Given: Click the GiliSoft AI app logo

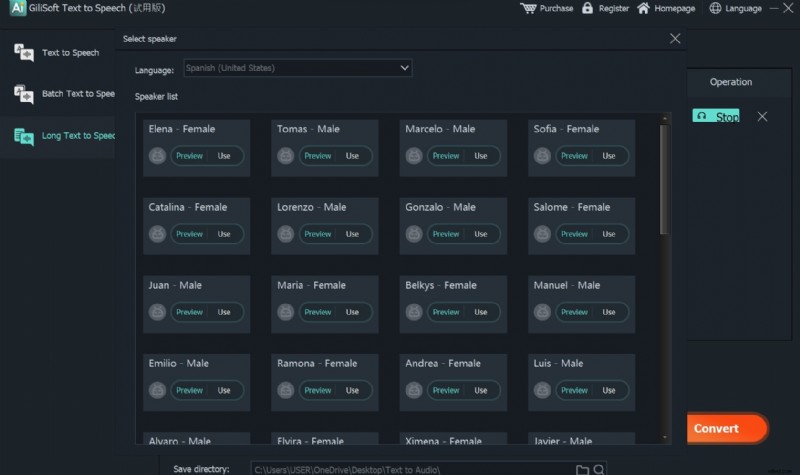Looking at the screenshot, I should click(18, 8).
